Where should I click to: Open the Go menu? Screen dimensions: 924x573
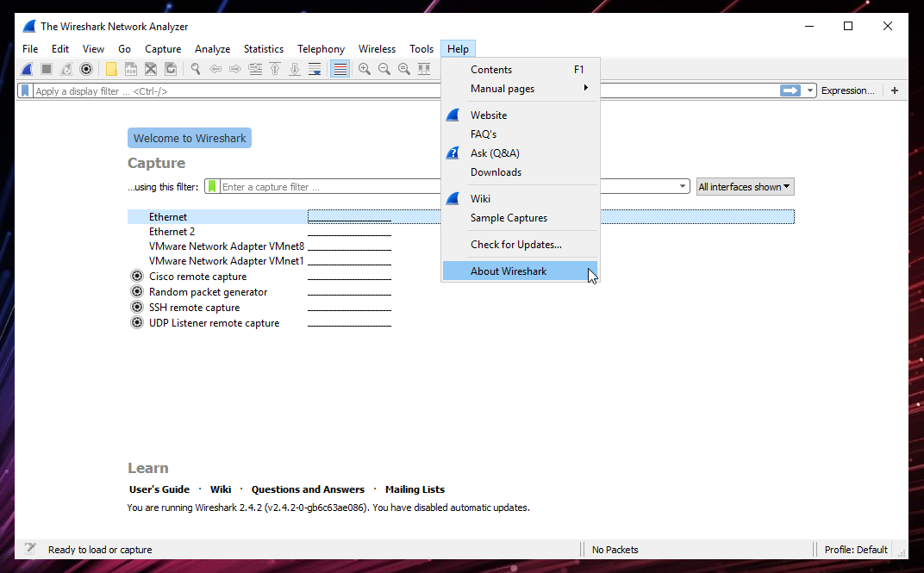(x=124, y=49)
